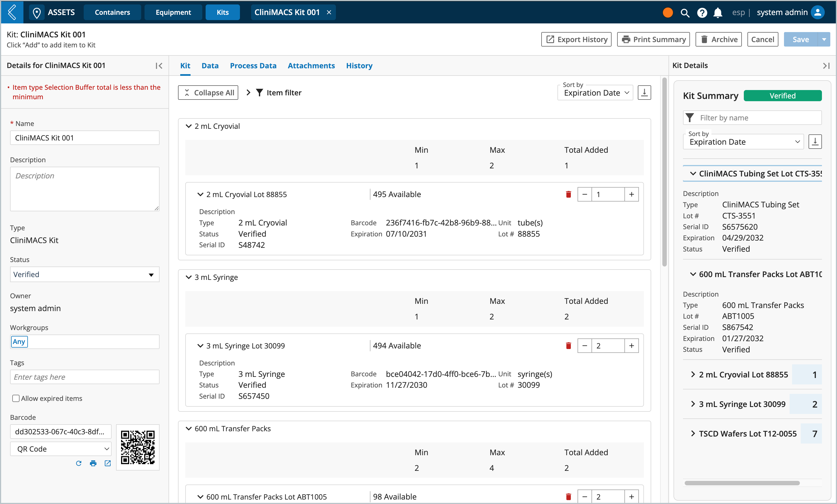This screenshot has height=504, width=837.
Task: Refresh the barcode
Action: [78, 464]
